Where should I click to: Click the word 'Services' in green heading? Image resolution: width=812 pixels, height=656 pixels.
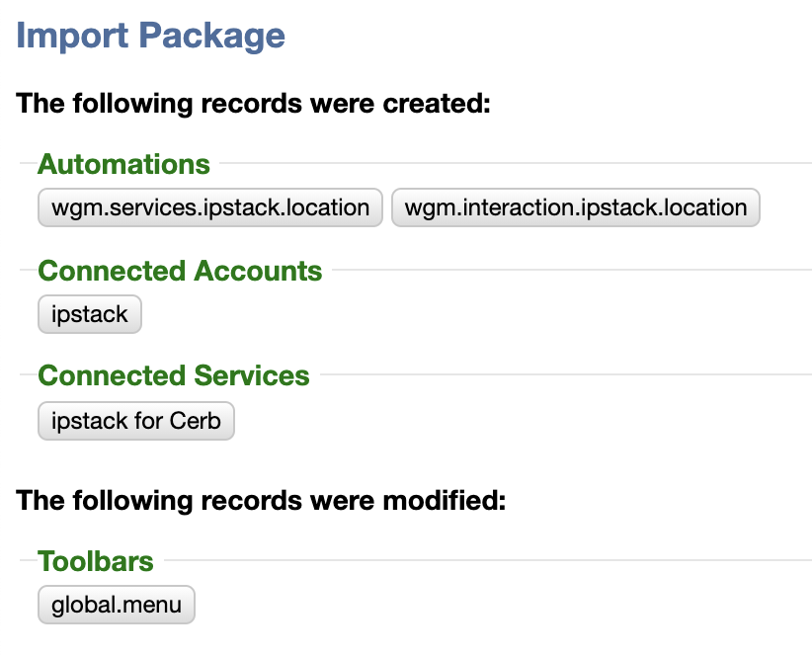[x=252, y=375]
